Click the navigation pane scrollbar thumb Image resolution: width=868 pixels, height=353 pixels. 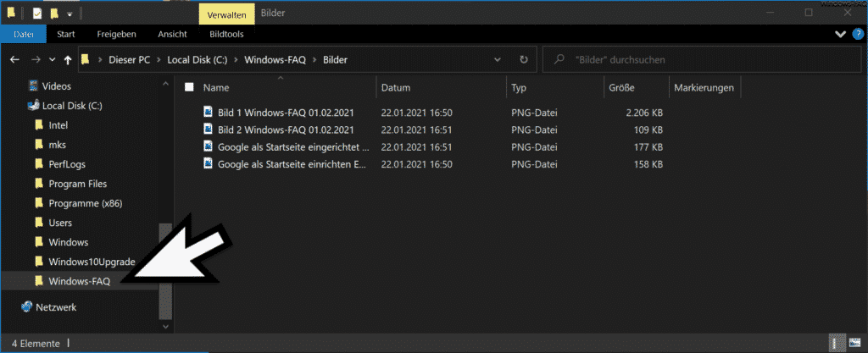(x=166, y=271)
